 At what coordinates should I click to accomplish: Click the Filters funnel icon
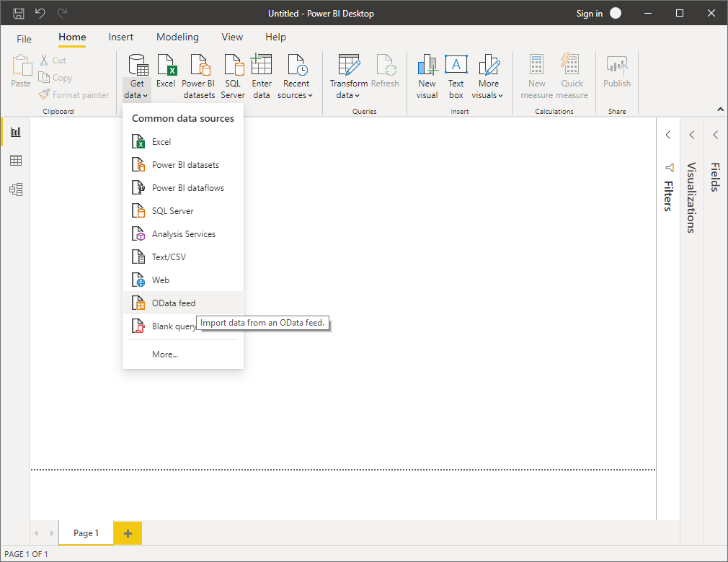coord(669,168)
